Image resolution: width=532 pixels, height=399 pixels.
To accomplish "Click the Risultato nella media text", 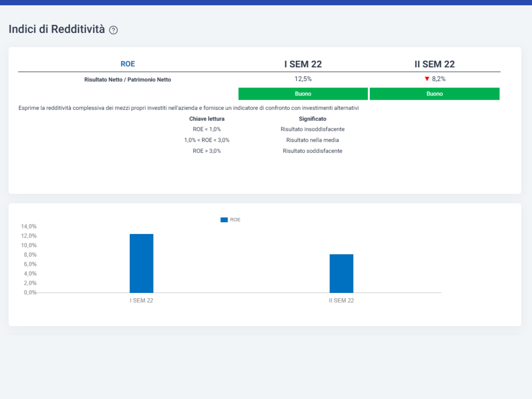I will tap(313, 140).
